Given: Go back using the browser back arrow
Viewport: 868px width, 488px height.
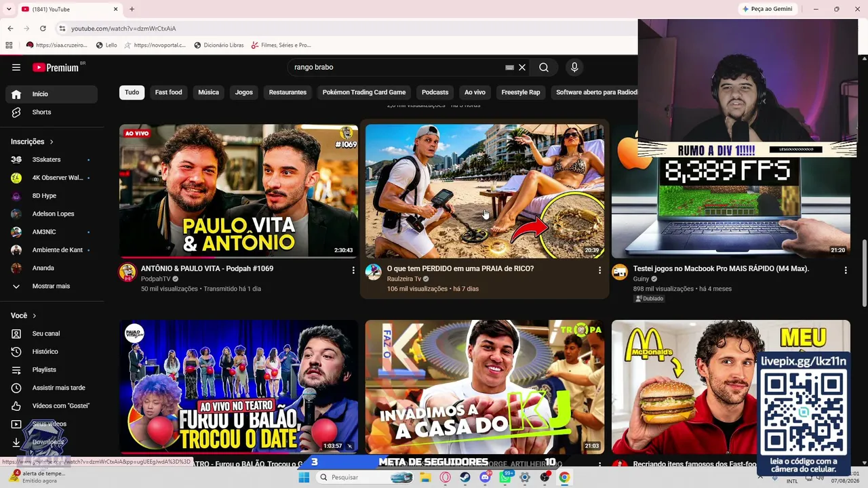Looking at the screenshot, I should coord(10,28).
